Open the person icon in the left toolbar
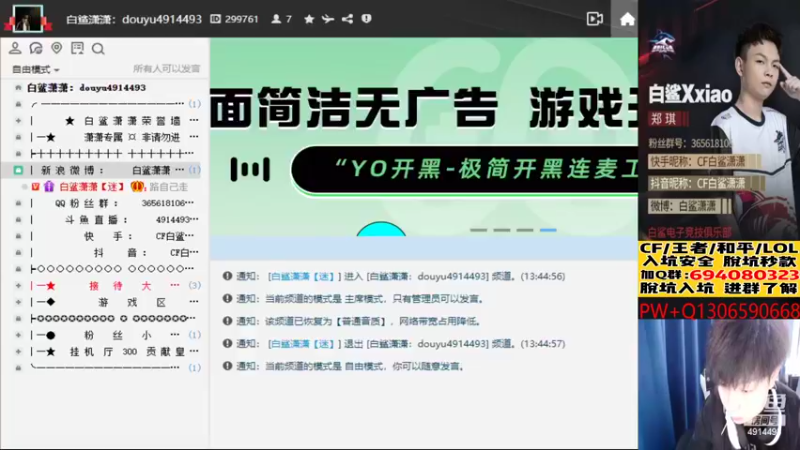This screenshot has width=800, height=450. pos(15,48)
